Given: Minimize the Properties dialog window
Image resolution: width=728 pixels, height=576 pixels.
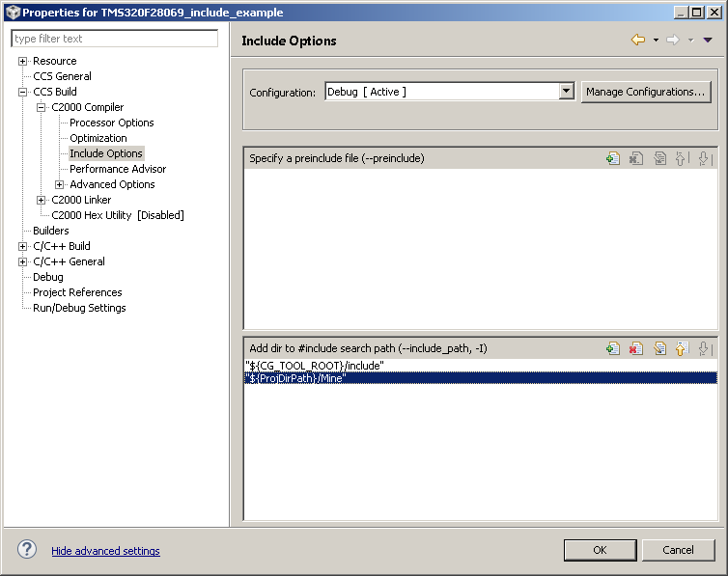Looking at the screenshot, I should (x=681, y=12).
